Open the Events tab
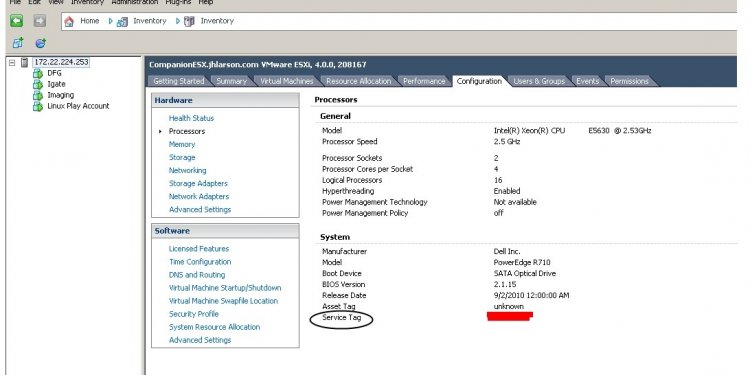This screenshot has height=375, width=750. pos(587,81)
